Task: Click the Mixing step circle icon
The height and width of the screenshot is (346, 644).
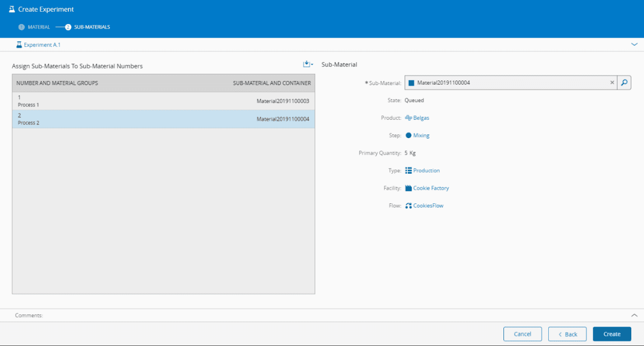Action: [x=408, y=136]
